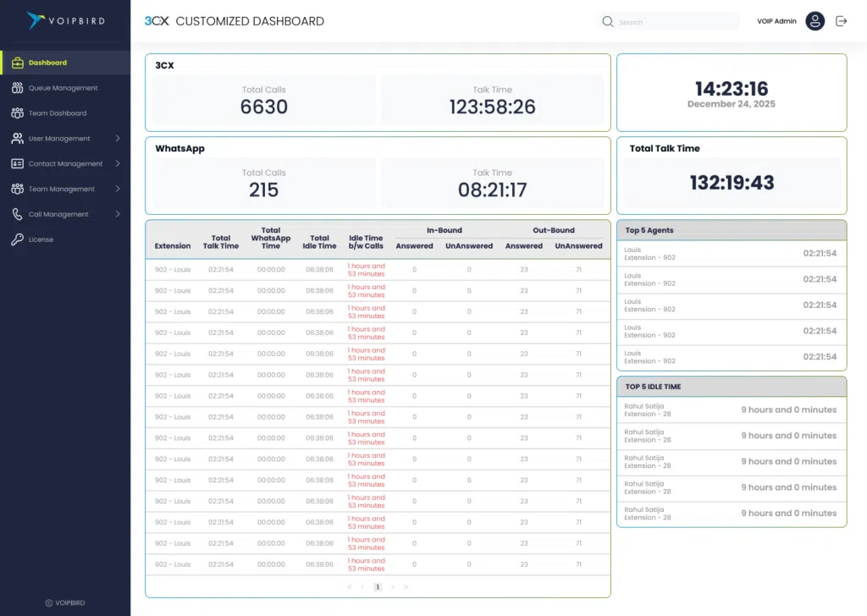Click the 3CX logo in header
The height and width of the screenshot is (616, 867).
[x=157, y=21]
